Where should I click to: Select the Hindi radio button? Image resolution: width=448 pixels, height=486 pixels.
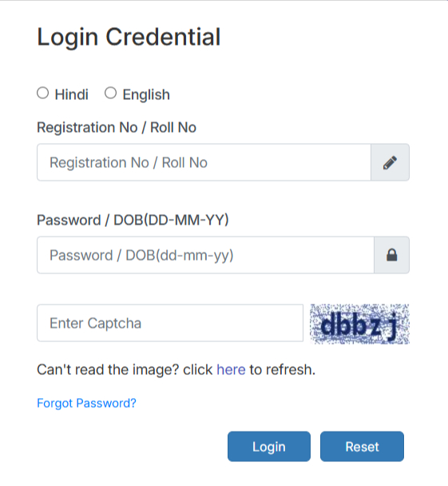[x=43, y=93]
